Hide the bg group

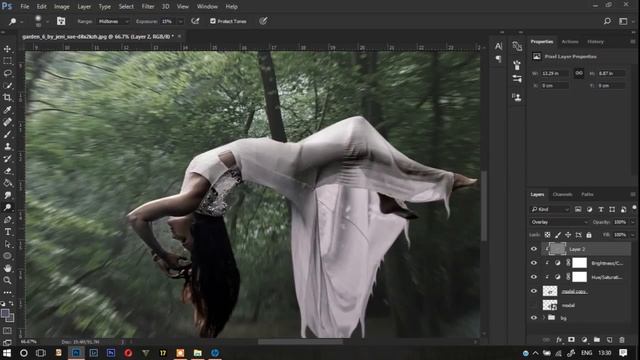[534, 318]
